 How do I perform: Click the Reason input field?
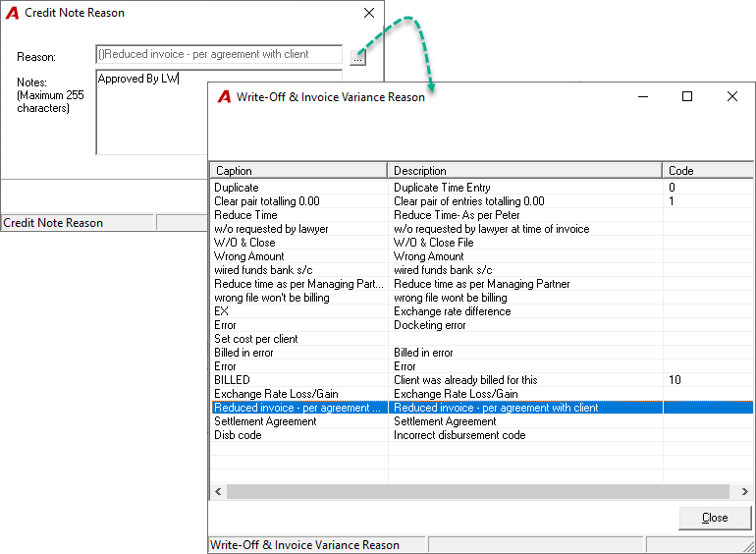[x=219, y=54]
